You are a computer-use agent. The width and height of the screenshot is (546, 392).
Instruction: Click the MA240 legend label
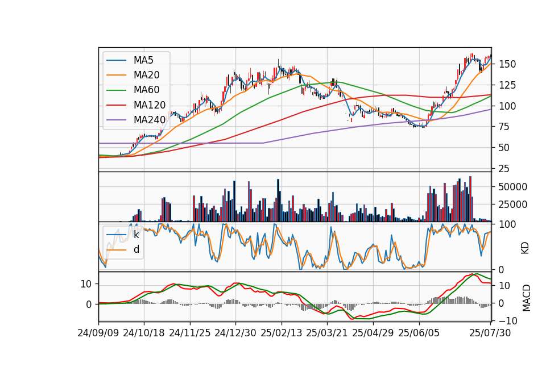pos(150,120)
